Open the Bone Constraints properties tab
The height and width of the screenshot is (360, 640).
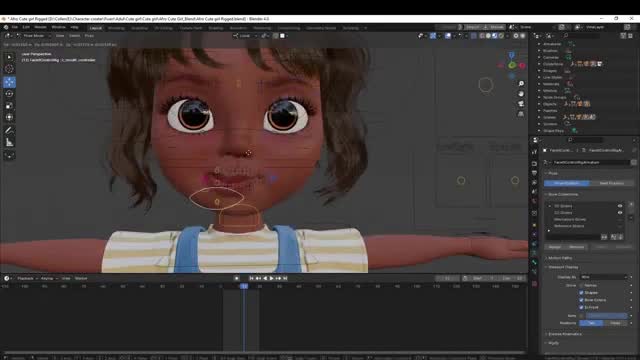[534, 272]
